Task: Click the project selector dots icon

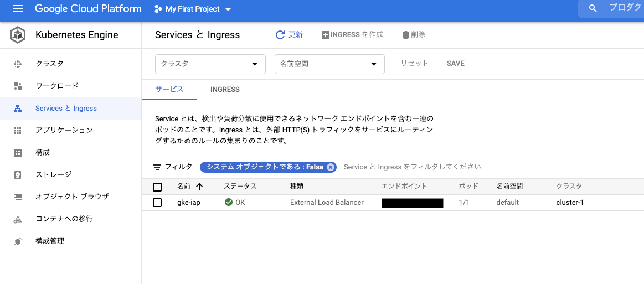Action: pyautogui.click(x=158, y=9)
